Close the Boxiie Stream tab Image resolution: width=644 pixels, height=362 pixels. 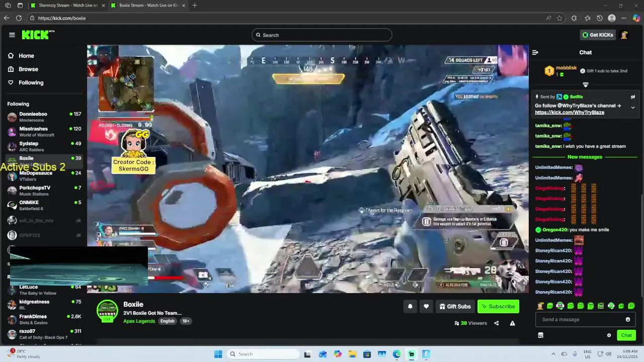point(183,6)
